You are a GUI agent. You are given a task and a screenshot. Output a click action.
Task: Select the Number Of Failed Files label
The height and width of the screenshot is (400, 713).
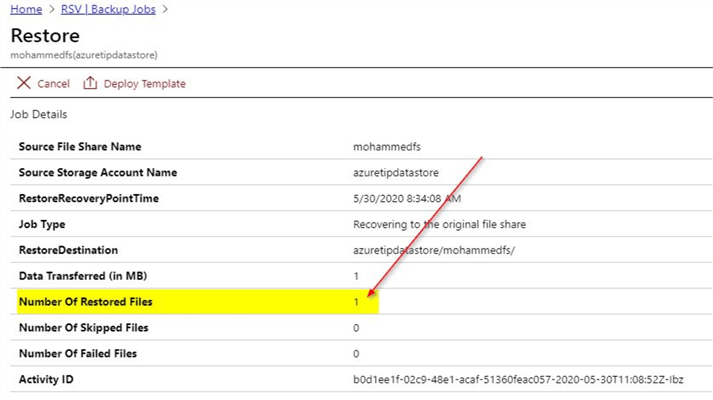click(x=78, y=353)
